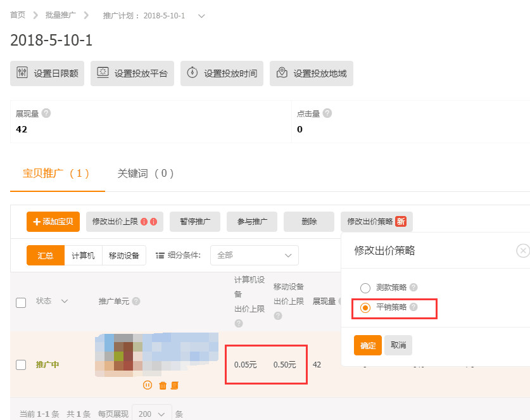Image resolution: width=530 pixels, height=420 pixels.
Task: Select the 汇总 view tab
Action: (x=46, y=255)
